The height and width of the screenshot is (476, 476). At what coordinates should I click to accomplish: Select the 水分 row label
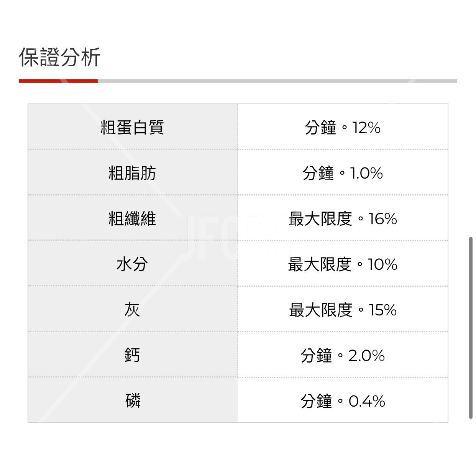[132, 264]
